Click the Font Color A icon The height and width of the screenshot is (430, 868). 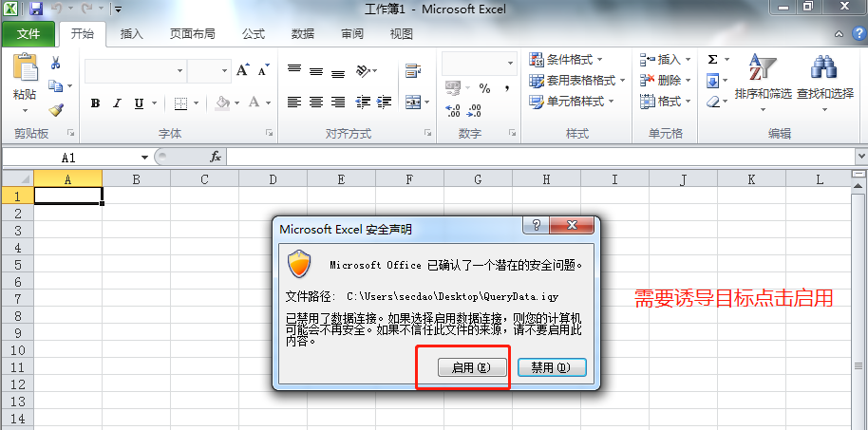[255, 103]
